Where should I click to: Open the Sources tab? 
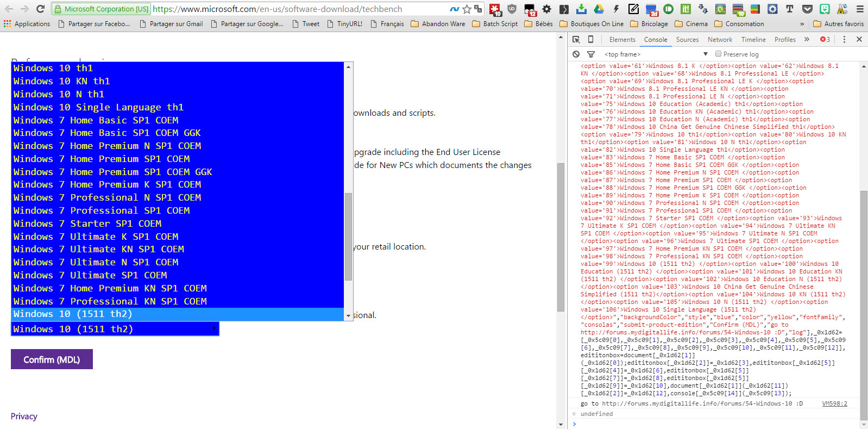687,40
